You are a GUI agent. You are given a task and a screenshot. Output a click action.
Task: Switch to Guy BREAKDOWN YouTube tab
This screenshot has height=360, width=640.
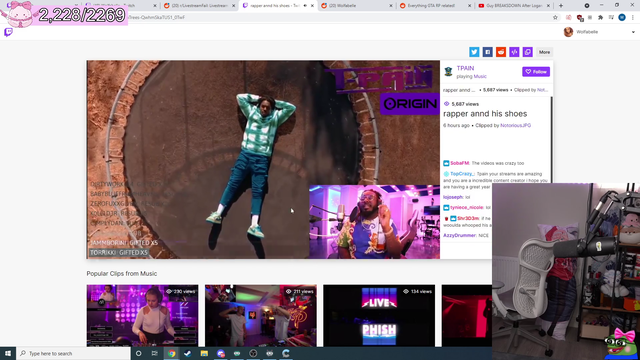[513, 6]
